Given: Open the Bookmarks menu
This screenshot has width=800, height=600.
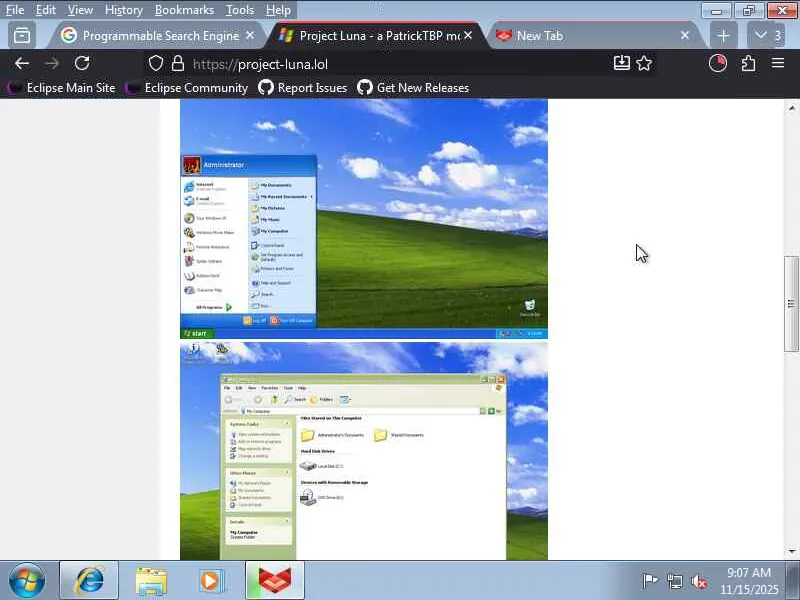Looking at the screenshot, I should coord(184,10).
